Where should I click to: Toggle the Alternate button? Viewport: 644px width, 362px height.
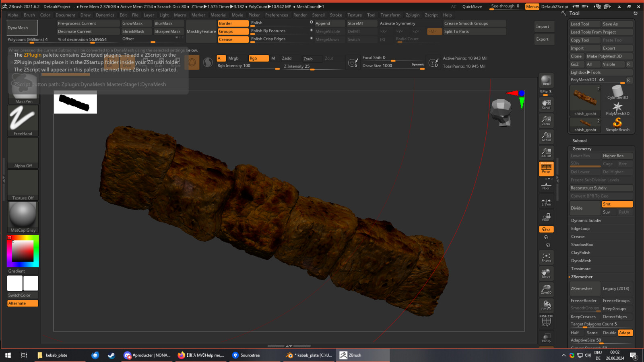23,303
